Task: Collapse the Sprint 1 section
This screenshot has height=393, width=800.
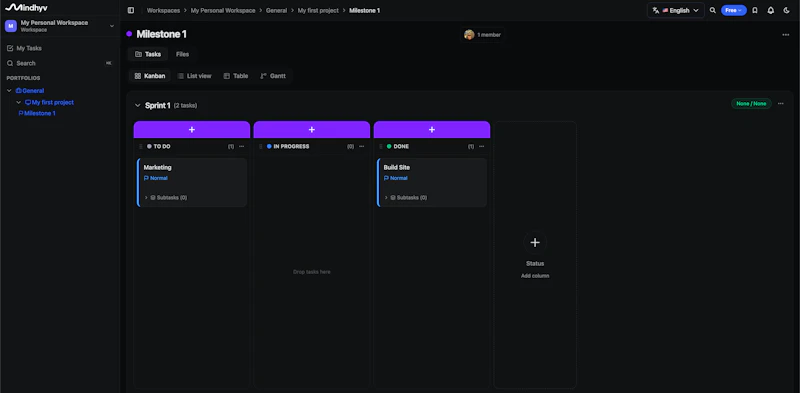Action: [x=137, y=106]
